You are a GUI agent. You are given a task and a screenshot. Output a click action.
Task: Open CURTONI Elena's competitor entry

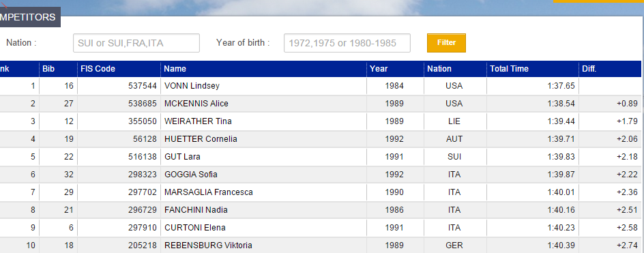(195, 228)
